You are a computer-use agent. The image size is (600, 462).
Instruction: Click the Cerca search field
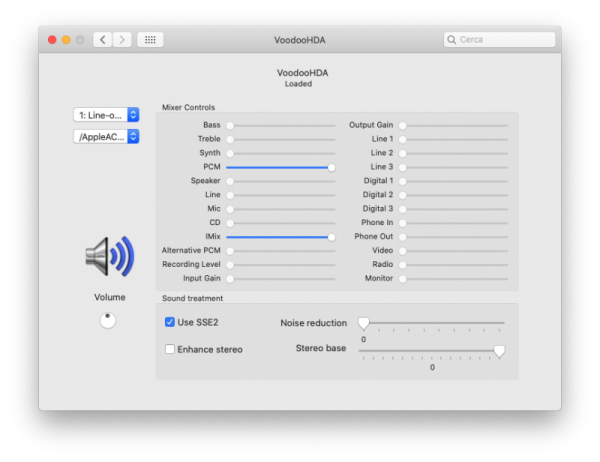[x=499, y=39]
